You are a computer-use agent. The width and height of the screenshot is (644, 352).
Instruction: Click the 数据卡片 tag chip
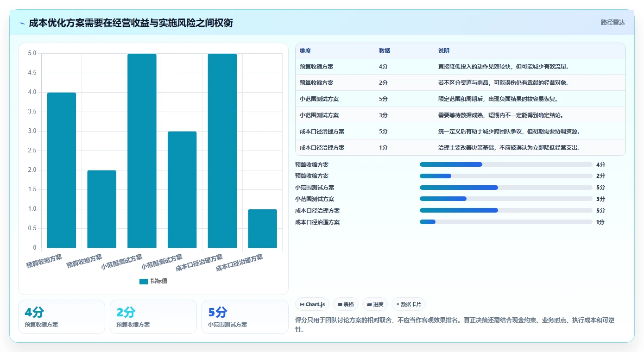tap(409, 304)
